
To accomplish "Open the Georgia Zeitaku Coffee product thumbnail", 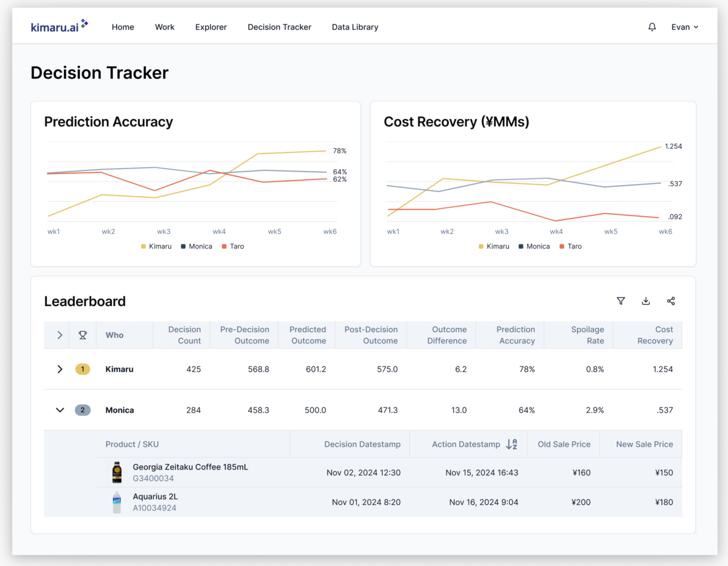I will (117, 472).
